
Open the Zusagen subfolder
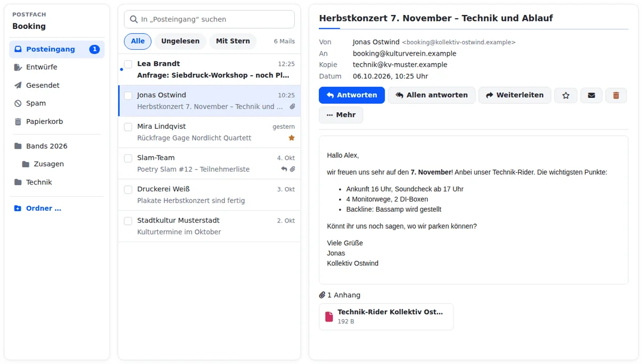click(x=60, y=164)
